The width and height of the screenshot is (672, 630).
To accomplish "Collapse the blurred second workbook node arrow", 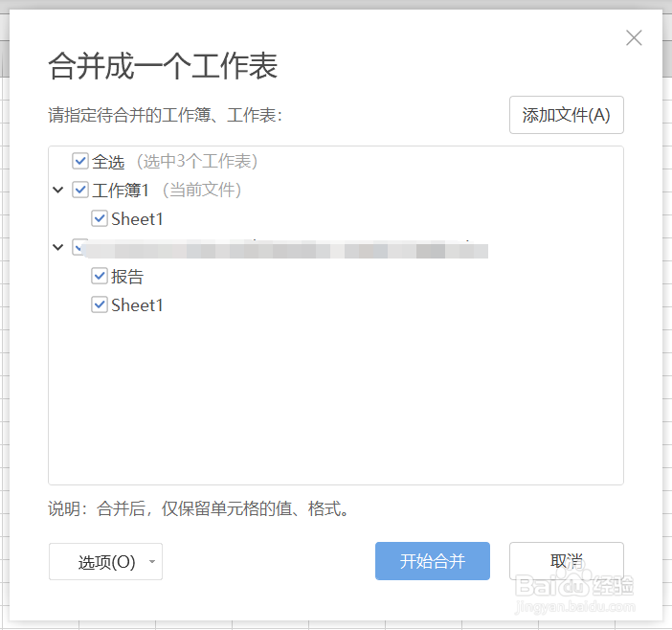I will (x=59, y=247).
